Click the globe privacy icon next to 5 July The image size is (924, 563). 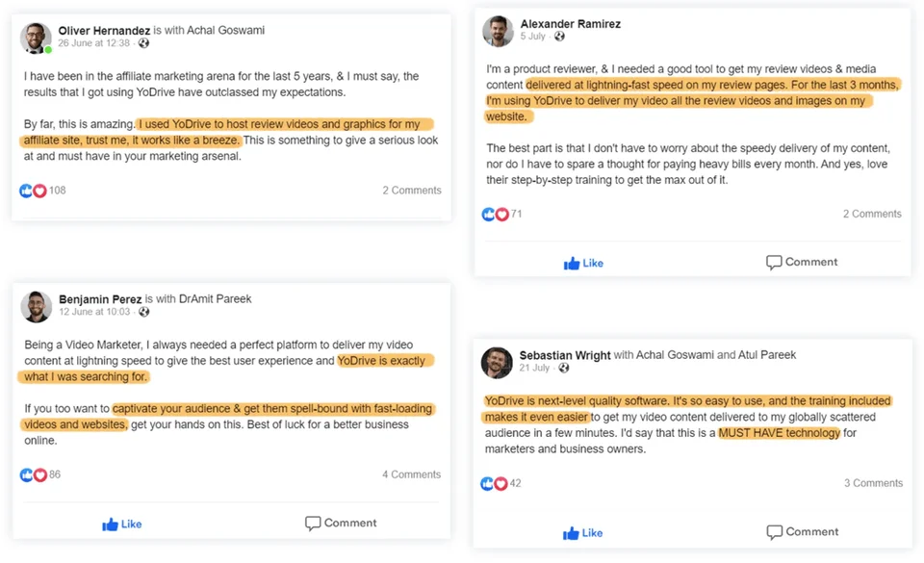pyautogui.click(x=559, y=37)
